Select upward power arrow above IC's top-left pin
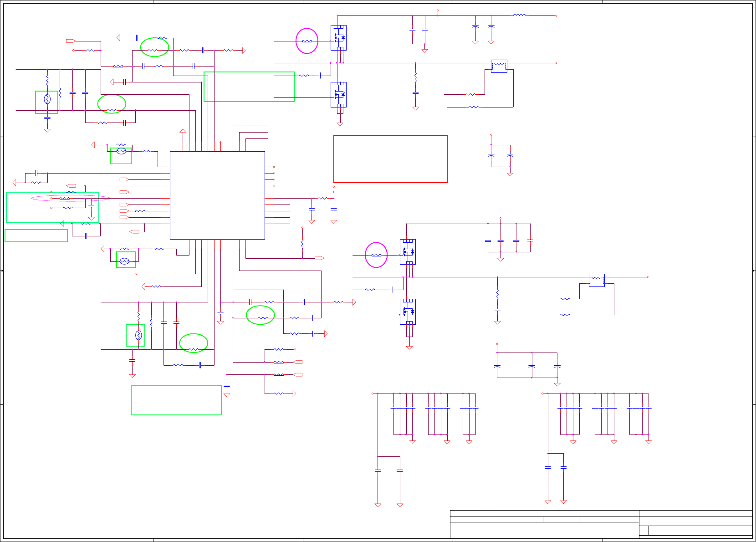 [183, 132]
